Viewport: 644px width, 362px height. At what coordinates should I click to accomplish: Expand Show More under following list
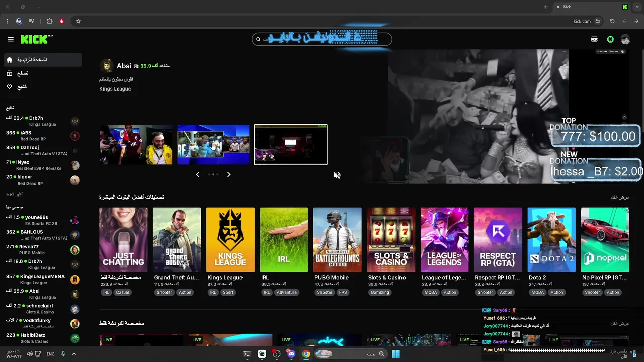tap(15, 194)
